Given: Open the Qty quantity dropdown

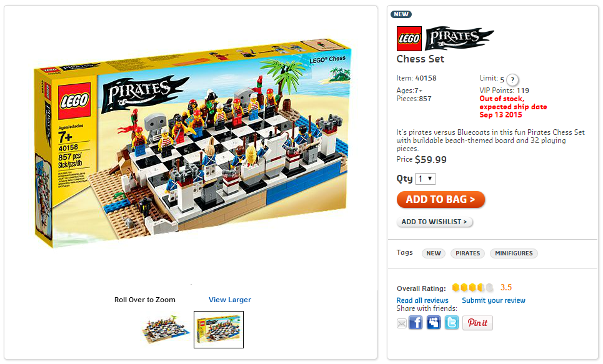Looking at the screenshot, I should pos(426,179).
